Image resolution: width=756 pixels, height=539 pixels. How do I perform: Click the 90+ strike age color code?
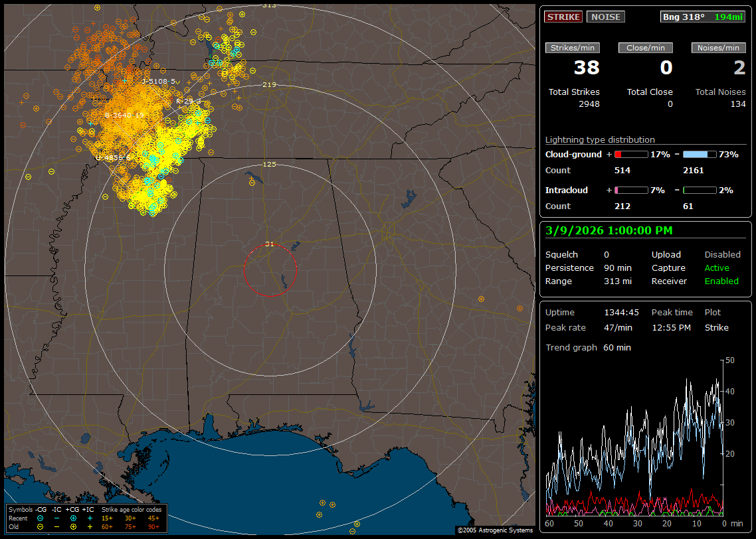click(153, 526)
